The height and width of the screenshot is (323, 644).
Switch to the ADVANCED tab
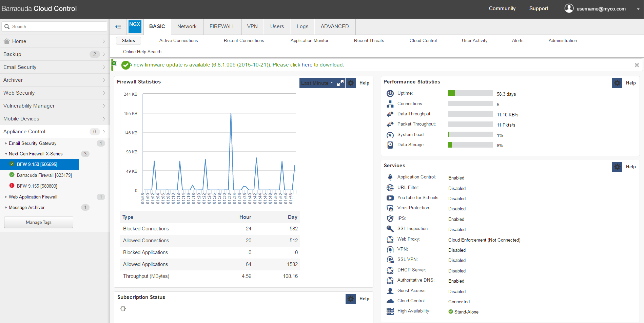pyautogui.click(x=335, y=26)
